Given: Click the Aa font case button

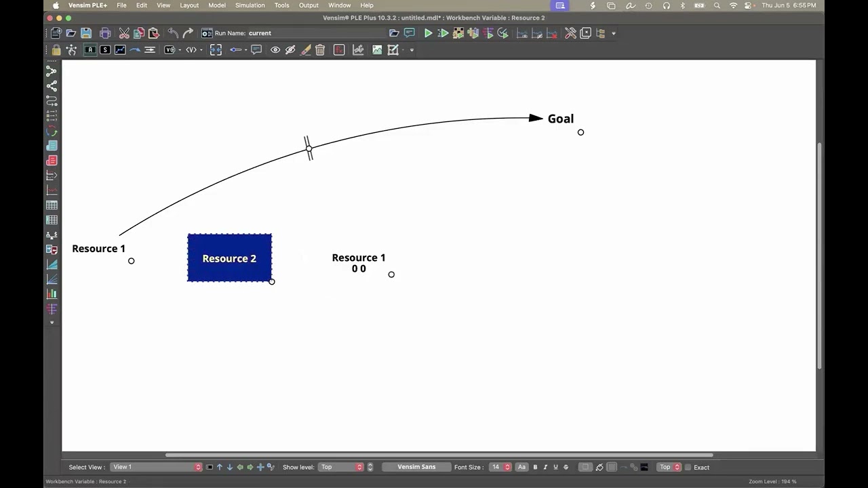Looking at the screenshot, I should [x=521, y=467].
